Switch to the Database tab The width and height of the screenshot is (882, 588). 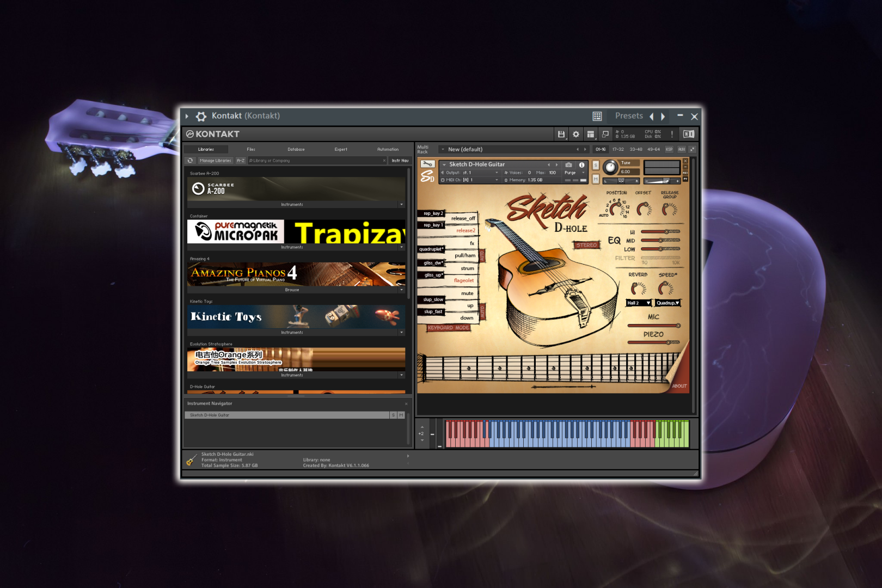click(x=296, y=149)
